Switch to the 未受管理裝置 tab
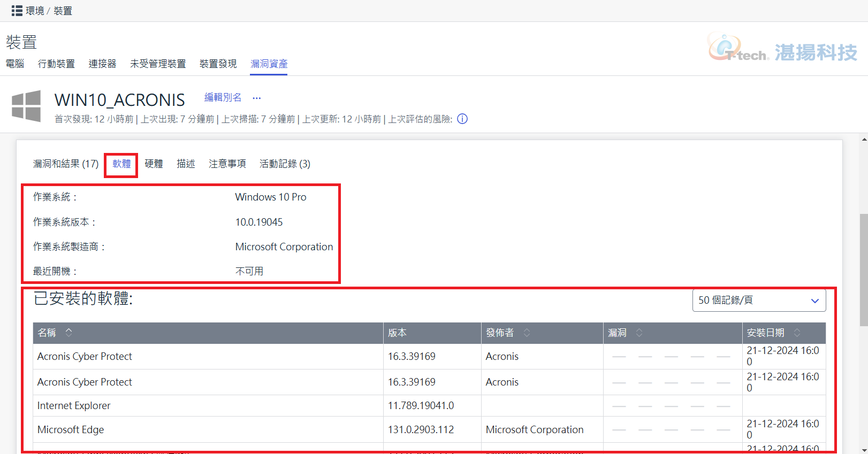Image resolution: width=868 pixels, height=454 pixels. [158, 64]
